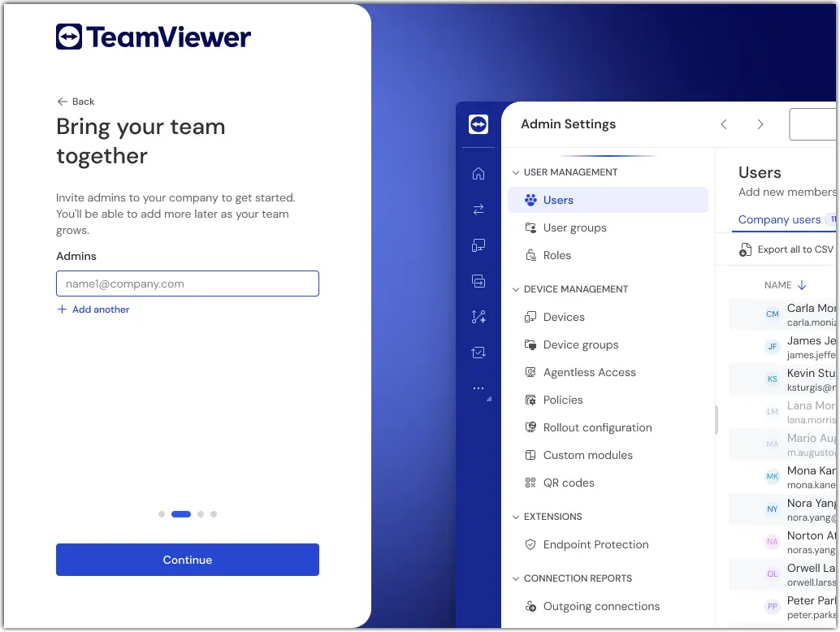Screen dimensions: 840x632
Task: Click the Agentless Access icon
Action: pyautogui.click(x=530, y=372)
